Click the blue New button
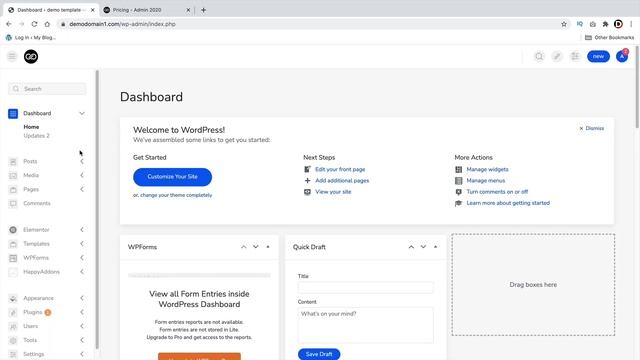Screen dimensions: 640x360 [598, 56]
